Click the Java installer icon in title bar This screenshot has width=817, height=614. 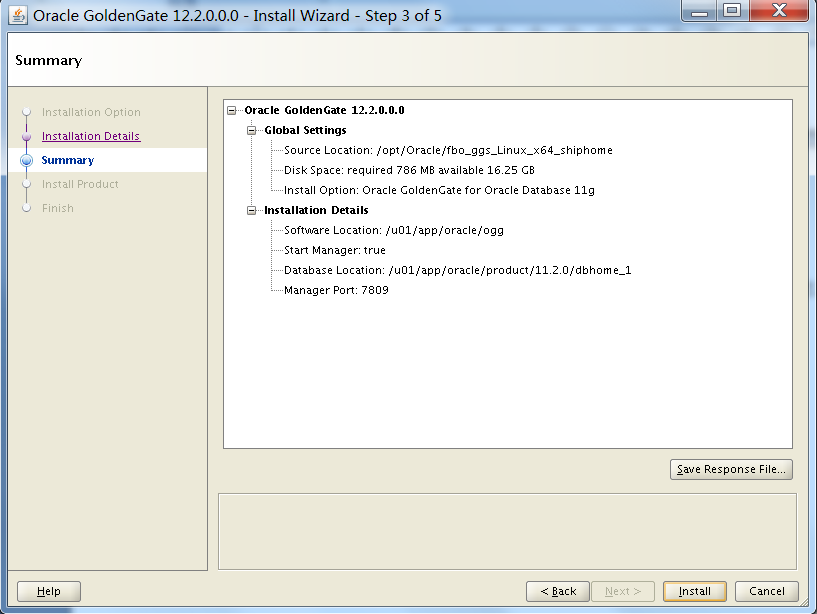(18, 15)
